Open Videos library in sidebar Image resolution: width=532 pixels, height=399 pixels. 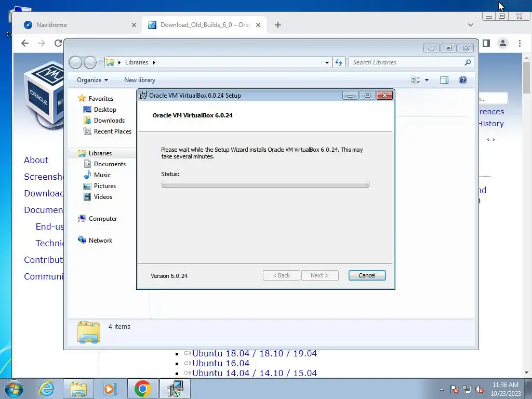click(103, 196)
